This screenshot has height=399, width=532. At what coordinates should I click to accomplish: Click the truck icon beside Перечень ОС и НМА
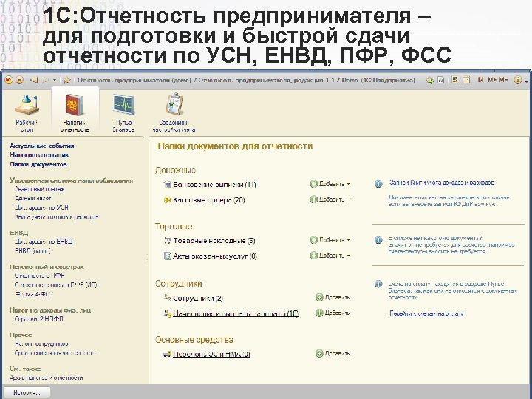pos(167,354)
